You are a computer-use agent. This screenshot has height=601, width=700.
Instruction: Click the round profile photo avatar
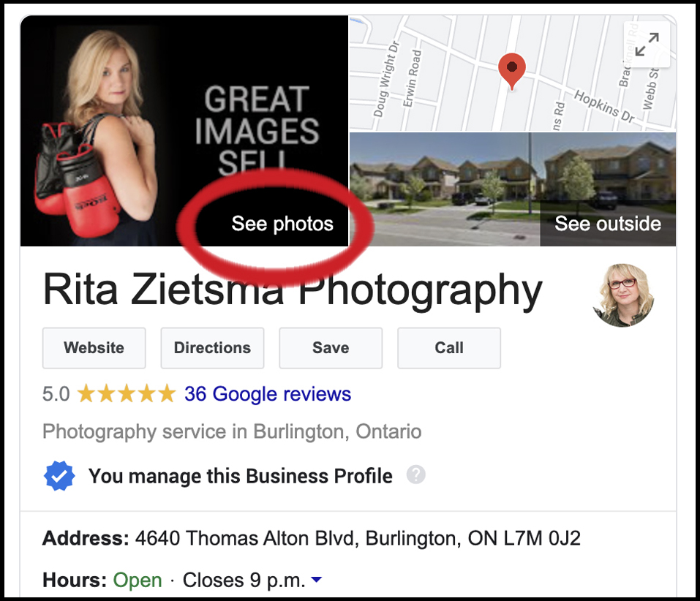[x=623, y=295]
